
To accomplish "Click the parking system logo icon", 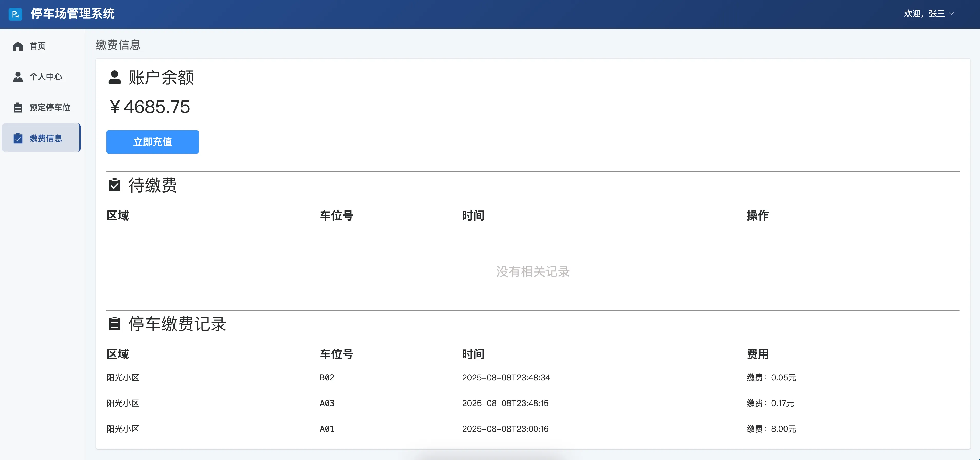I will 15,14.
